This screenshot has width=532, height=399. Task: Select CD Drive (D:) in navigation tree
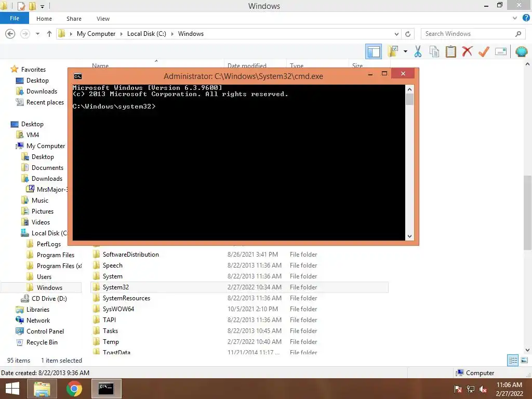pyautogui.click(x=49, y=298)
